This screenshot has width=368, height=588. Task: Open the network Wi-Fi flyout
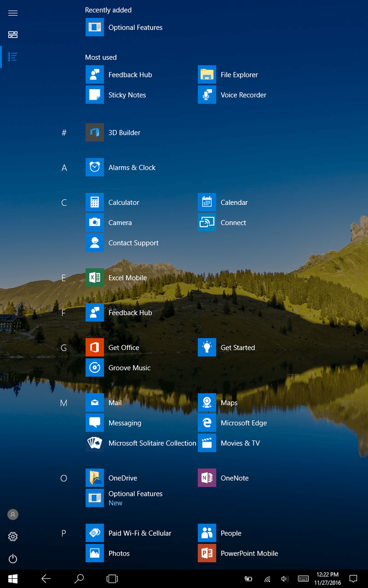click(x=267, y=579)
